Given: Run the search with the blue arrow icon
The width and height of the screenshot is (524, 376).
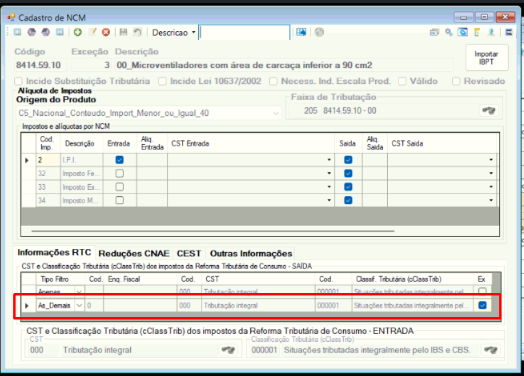Looking at the screenshot, I should click(x=301, y=32).
